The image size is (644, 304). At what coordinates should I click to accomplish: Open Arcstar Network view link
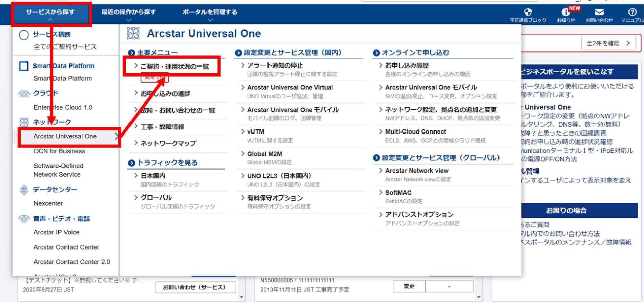pyautogui.click(x=417, y=171)
